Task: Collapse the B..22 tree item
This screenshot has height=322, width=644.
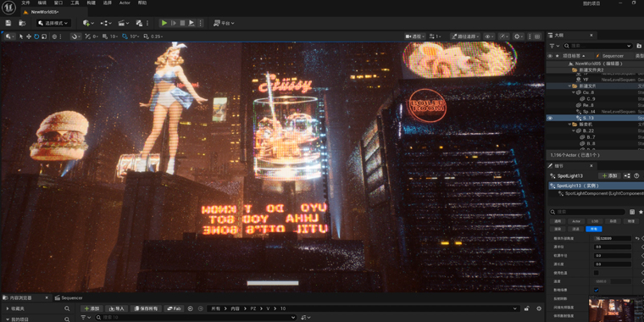Action: click(x=575, y=131)
